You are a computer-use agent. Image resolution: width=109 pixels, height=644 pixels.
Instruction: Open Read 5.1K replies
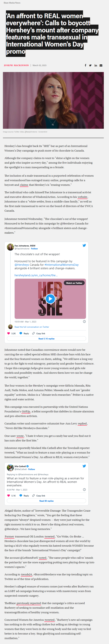click(x=46, y=339)
